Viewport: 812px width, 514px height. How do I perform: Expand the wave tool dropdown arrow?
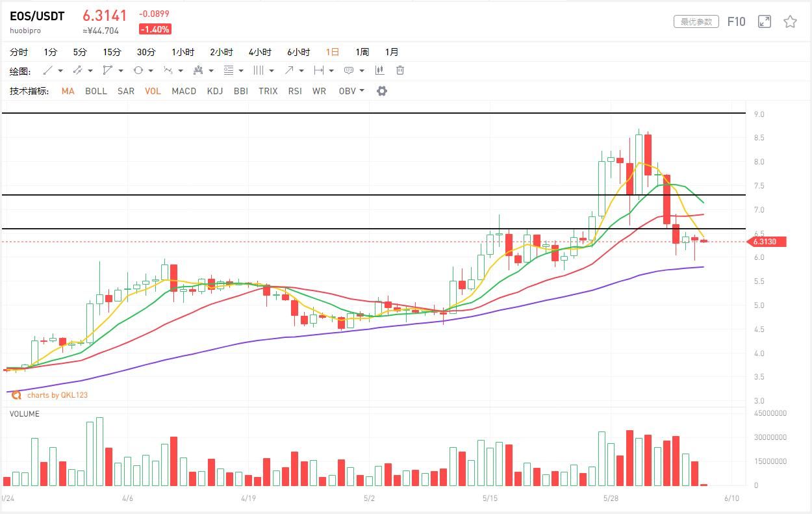pyautogui.click(x=181, y=71)
